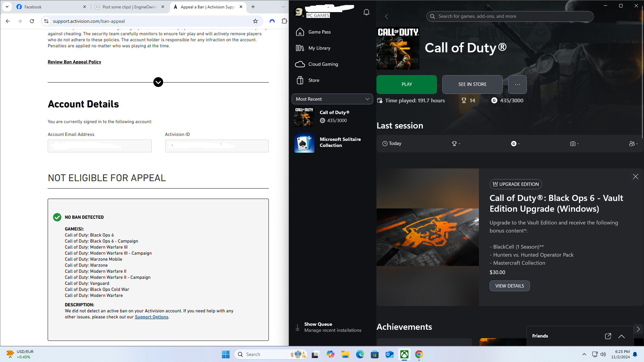This screenshot has width=644, height=362.
Task: Click the Activision ID field
Action: 217,146
